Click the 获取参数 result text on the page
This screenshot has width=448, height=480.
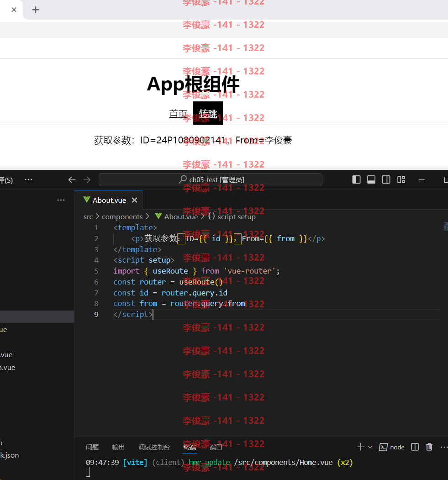point(193,140)
